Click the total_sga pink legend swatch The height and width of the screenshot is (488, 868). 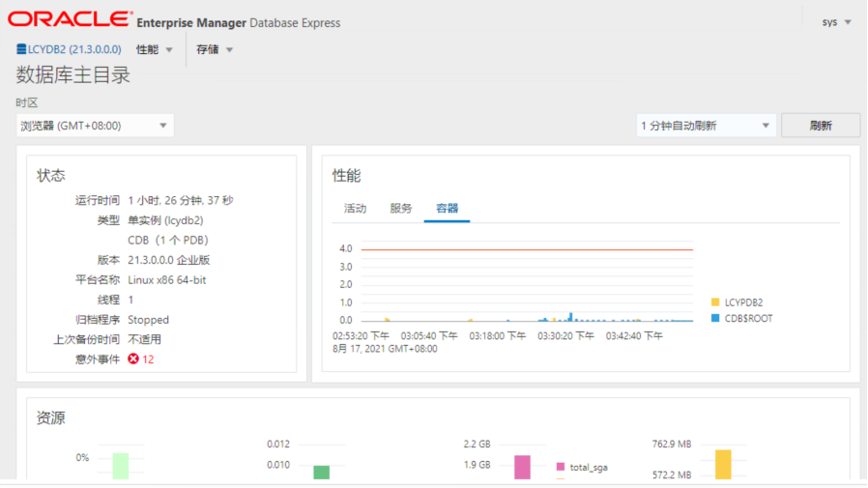[561, 467]
